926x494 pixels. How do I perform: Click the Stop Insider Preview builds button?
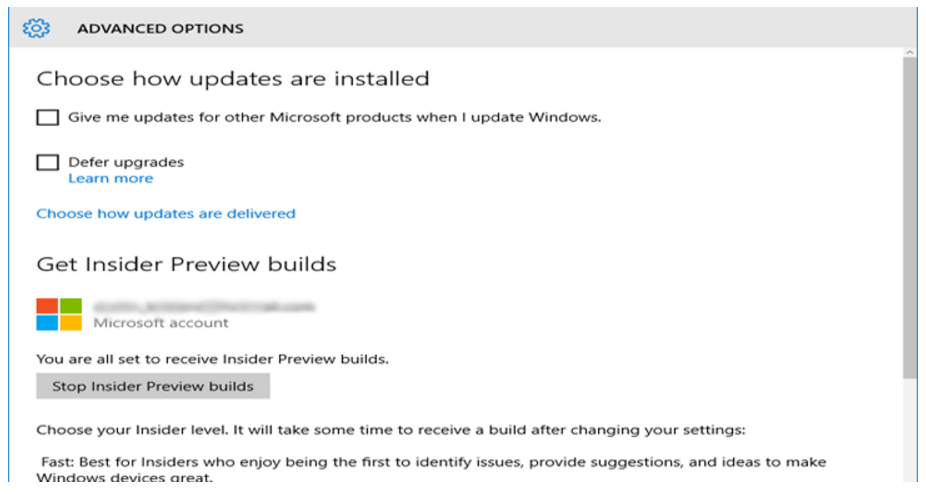pos(153,386)
